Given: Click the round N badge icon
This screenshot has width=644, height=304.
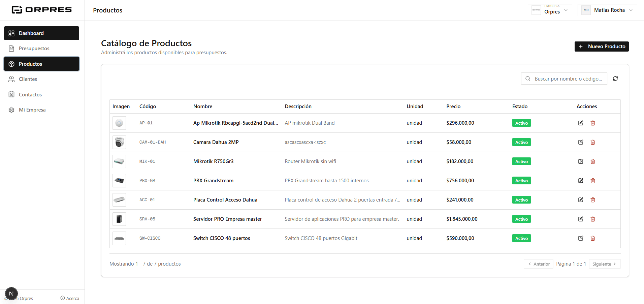Looking at the screenshot, I should (x=11, y=294).
